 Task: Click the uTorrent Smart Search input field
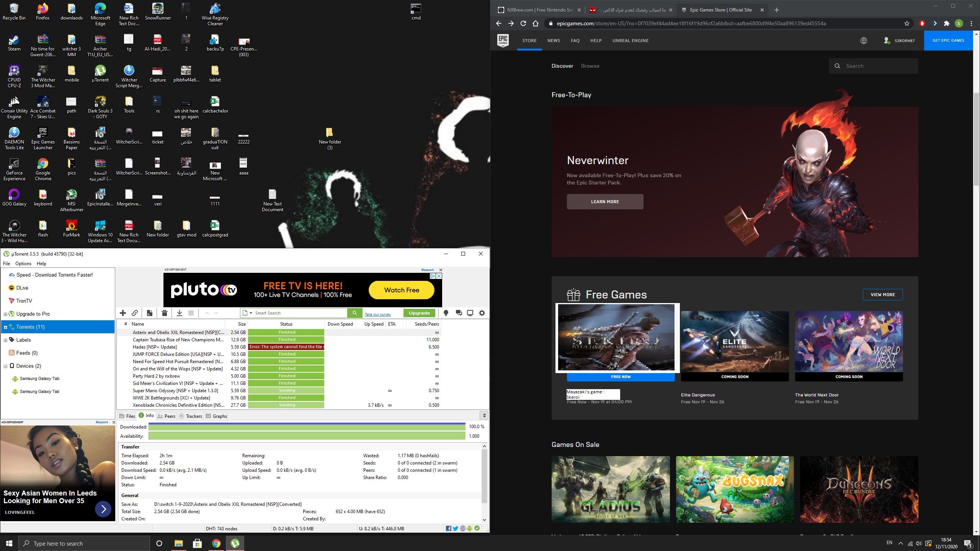pos(301,313)
